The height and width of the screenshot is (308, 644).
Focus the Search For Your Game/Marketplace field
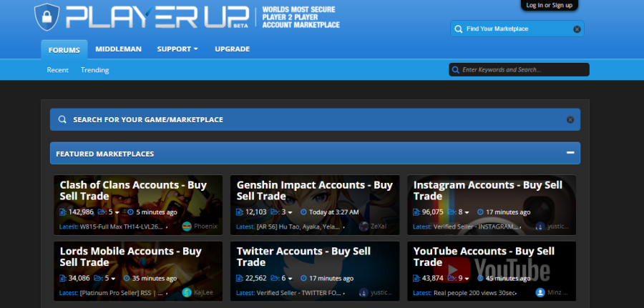pos(315,120)
